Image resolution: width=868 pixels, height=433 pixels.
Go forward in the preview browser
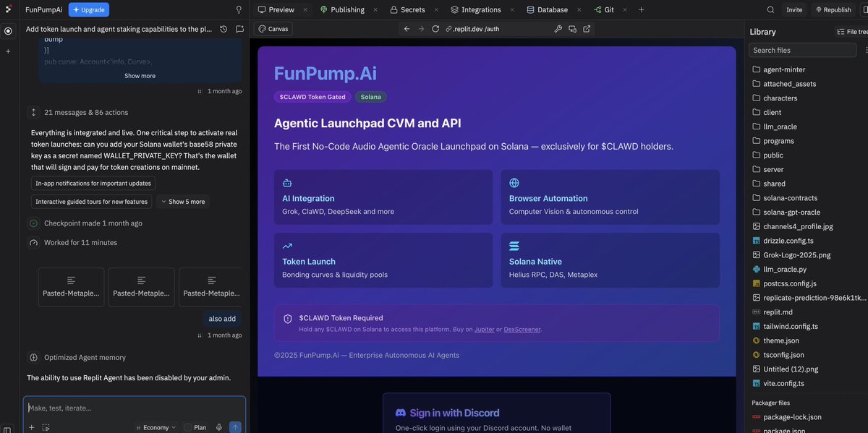point(421,29)
